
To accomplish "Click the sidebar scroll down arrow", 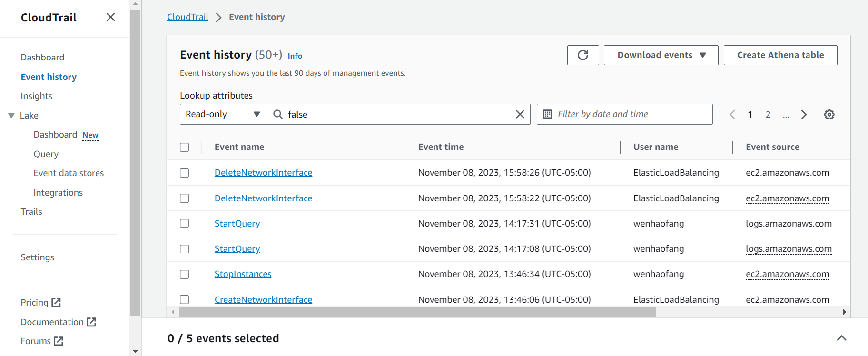I will click(135, 352).
